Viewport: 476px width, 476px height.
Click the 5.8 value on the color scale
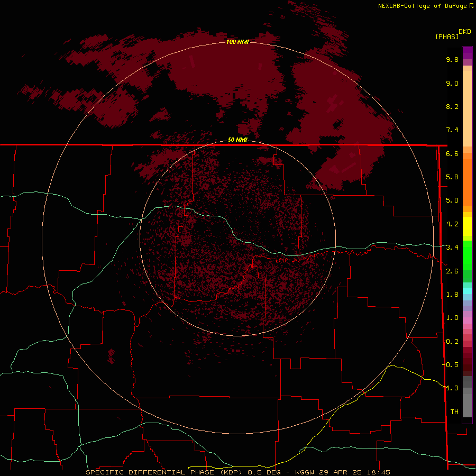452,177
